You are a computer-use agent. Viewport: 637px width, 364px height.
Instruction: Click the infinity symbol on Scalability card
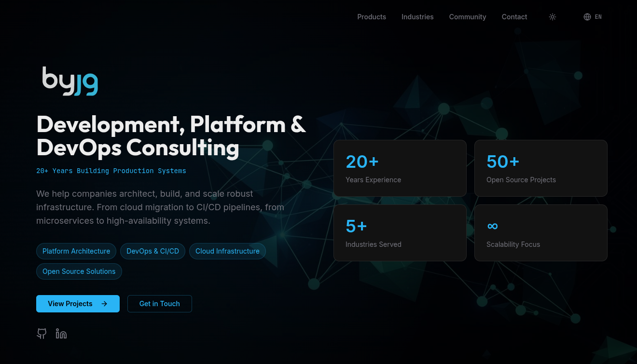tap(492, 226)
